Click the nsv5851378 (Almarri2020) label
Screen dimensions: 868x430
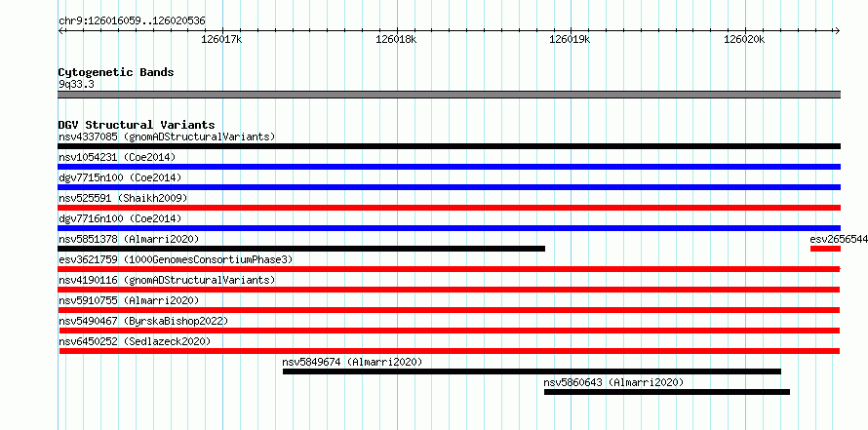pos(129,239)
